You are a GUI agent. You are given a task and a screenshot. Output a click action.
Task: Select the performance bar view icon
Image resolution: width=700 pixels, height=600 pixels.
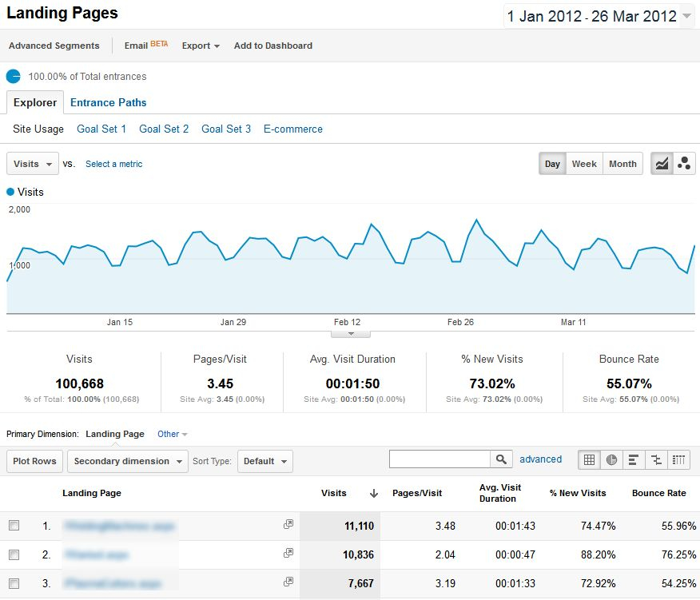coord(634,459)
